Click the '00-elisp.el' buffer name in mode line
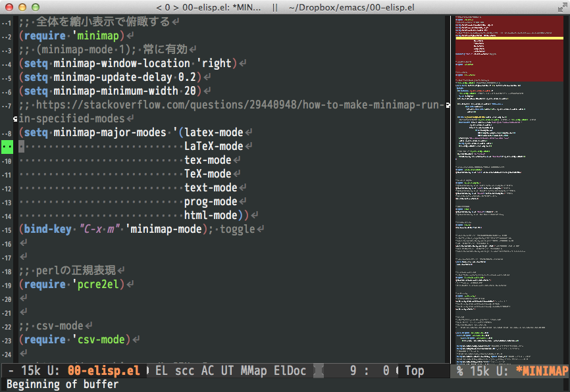This screenshot has height=392, width=570. [x=103, y=370]
